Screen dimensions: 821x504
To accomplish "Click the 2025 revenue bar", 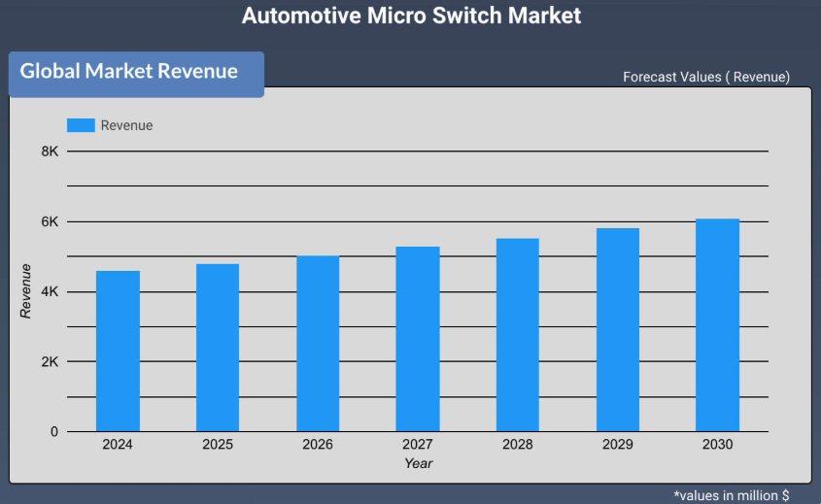I will (218, 348).
